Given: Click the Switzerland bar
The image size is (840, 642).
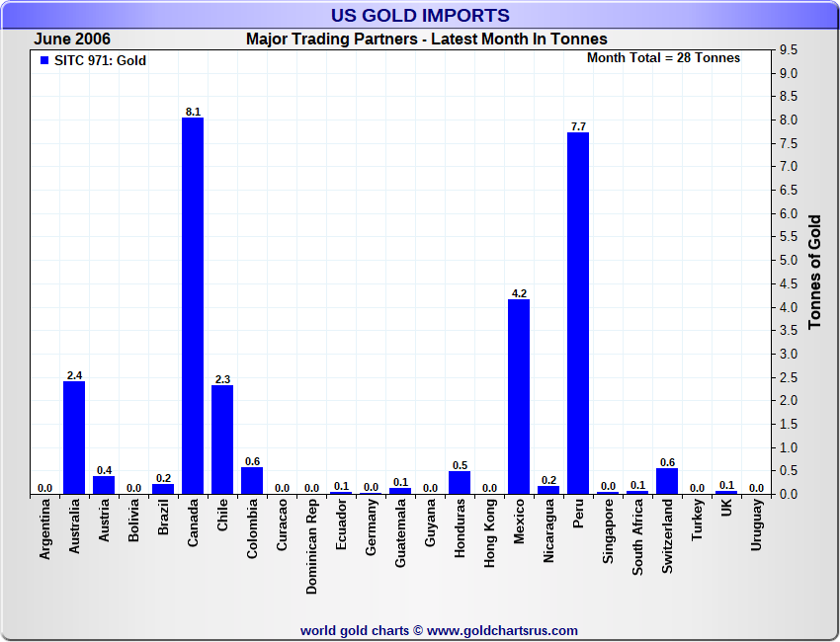Looking at the screenshot, I should pyautogui.click(x=667, y=481).
